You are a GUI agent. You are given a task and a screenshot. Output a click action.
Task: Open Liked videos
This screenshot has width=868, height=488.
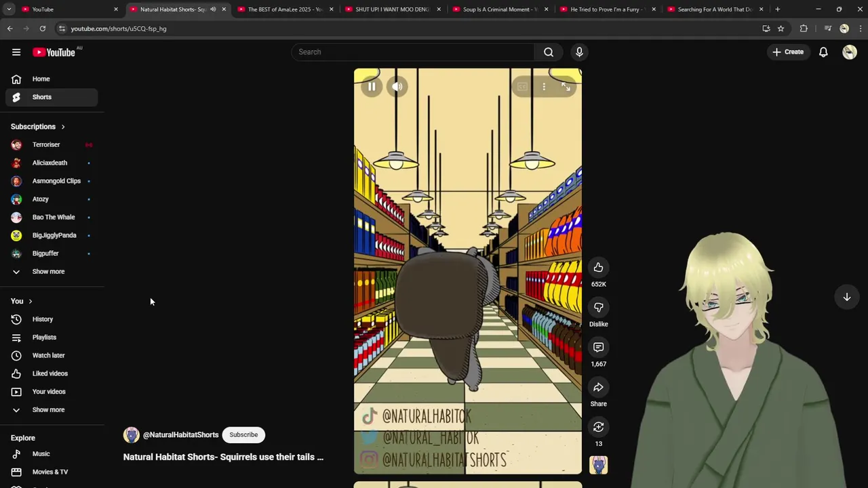(52, 373)
